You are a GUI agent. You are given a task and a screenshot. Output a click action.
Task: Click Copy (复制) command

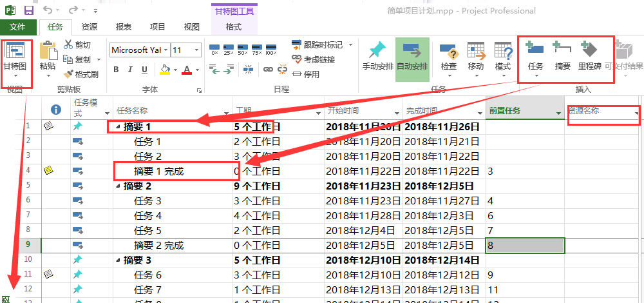pyautogui.click(x=78, y=59)
